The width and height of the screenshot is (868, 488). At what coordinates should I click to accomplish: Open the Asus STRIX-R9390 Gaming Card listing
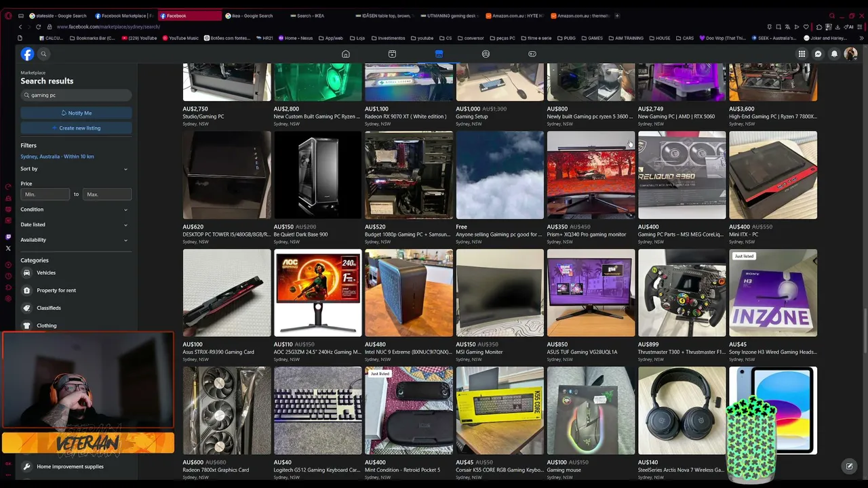pos(226,306)
